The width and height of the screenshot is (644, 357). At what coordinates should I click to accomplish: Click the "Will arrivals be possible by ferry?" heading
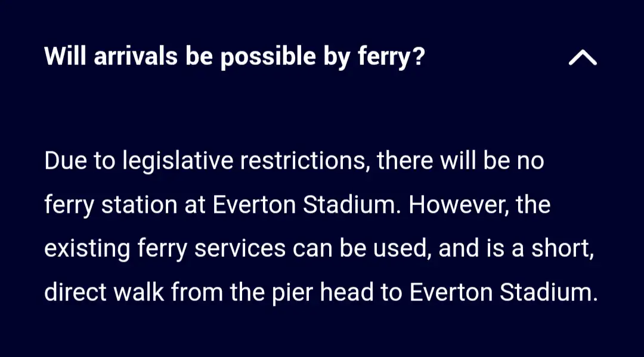[234, 57]
